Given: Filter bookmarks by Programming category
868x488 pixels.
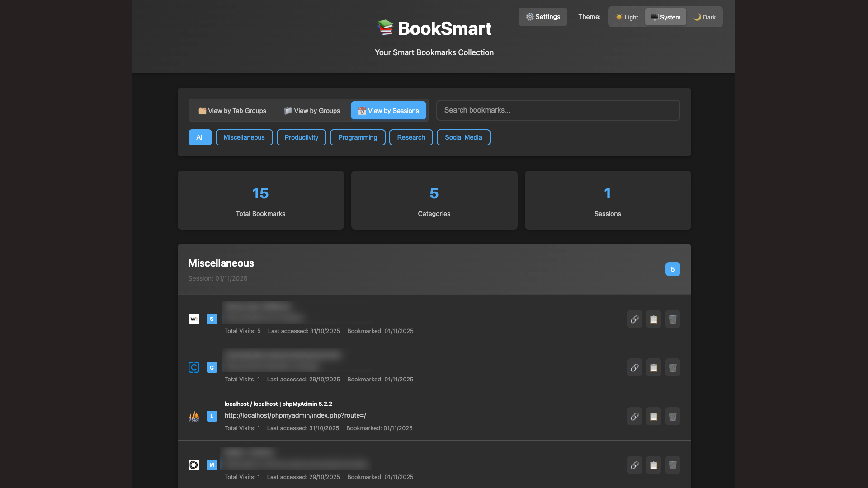Looking at the screenshot, I should [357, 137].
